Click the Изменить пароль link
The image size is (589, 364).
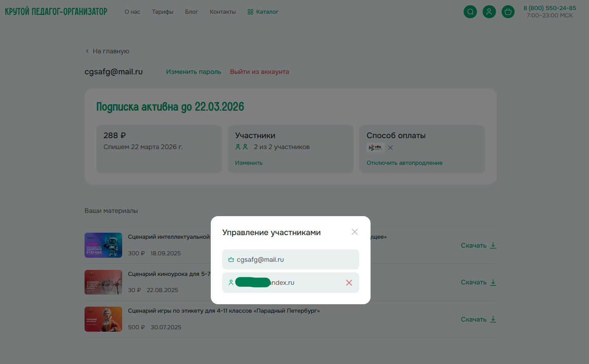click(x=193, y=72)
